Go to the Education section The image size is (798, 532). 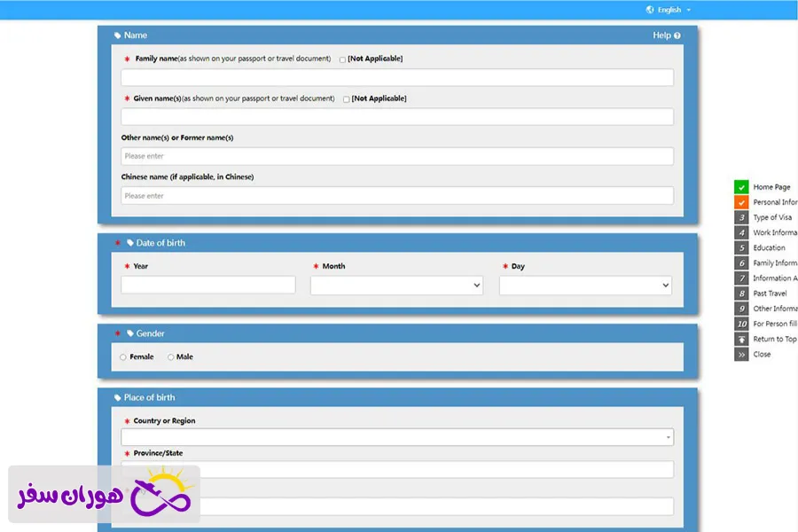coord(769,248)
